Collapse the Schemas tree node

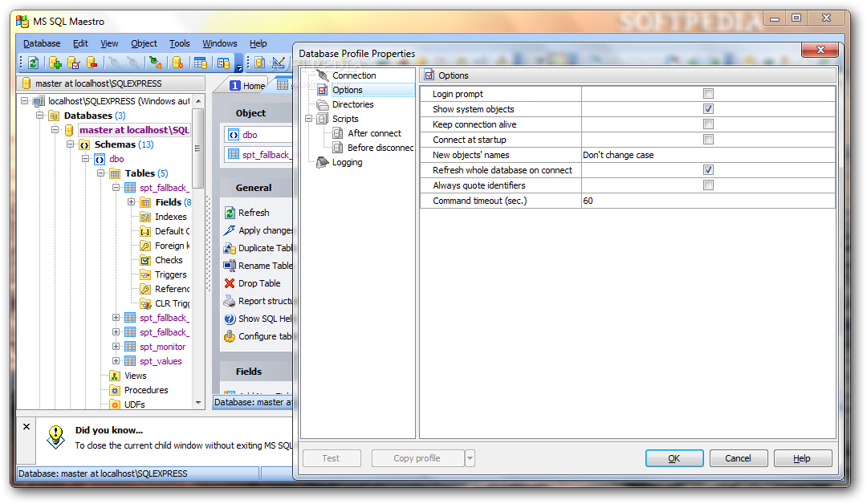click(x=70, y=144)
